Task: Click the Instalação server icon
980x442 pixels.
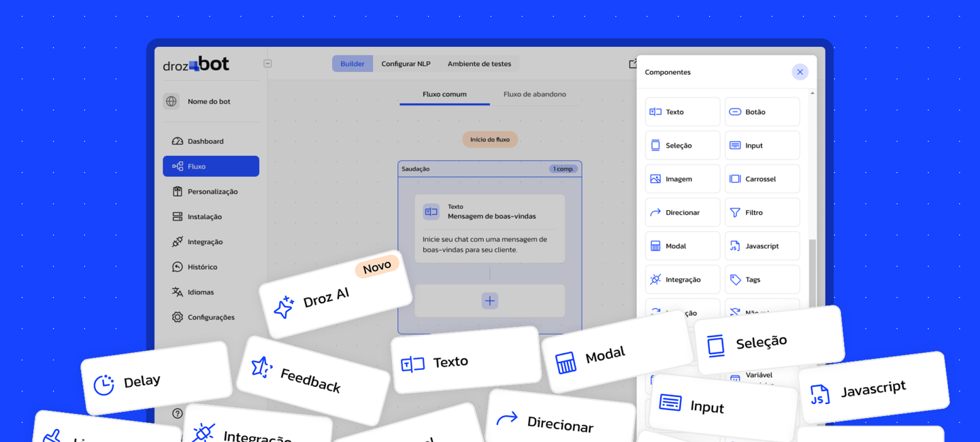Action: [x=178, y=217]
